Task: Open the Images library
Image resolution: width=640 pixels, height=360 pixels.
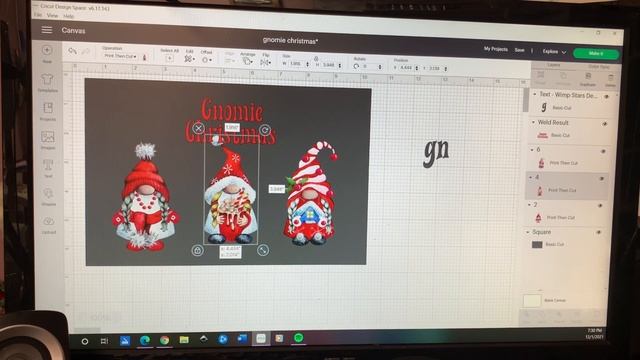Action: click(x=48, y=140)
